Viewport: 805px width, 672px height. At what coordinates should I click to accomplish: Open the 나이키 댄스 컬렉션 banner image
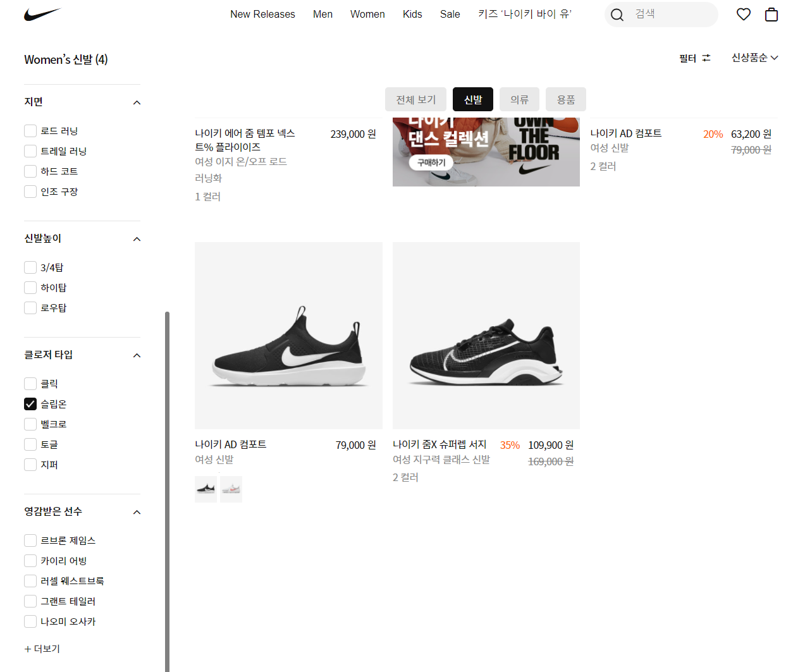click(x=486, y=152)
